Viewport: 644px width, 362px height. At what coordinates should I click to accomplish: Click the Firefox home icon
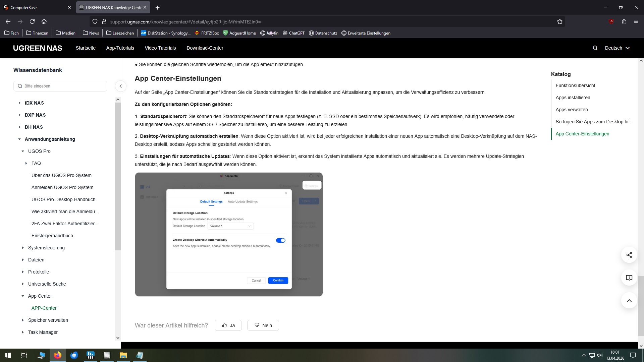44,22
